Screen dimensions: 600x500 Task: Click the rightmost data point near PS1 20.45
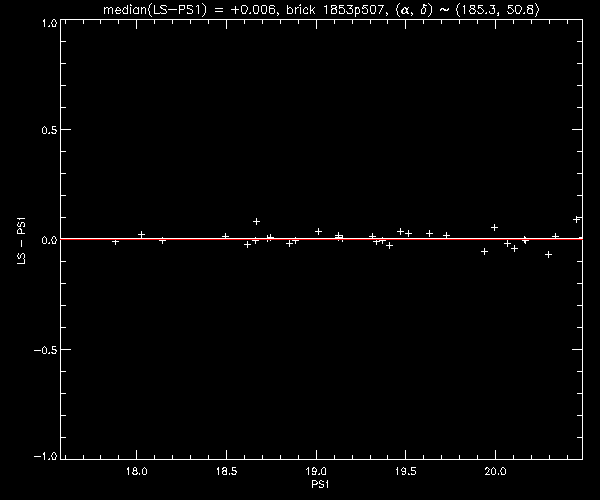point(577,219)
